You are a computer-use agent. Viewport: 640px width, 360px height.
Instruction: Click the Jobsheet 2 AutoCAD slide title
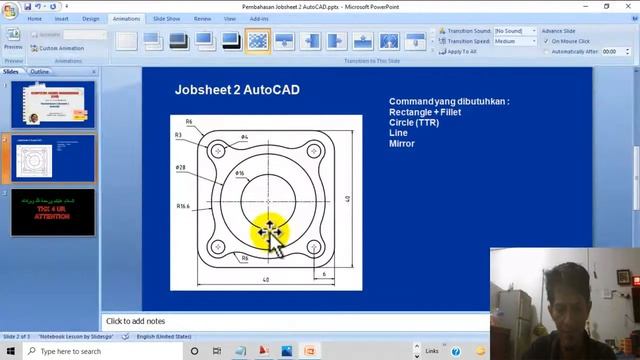click(x=237, y=90)
